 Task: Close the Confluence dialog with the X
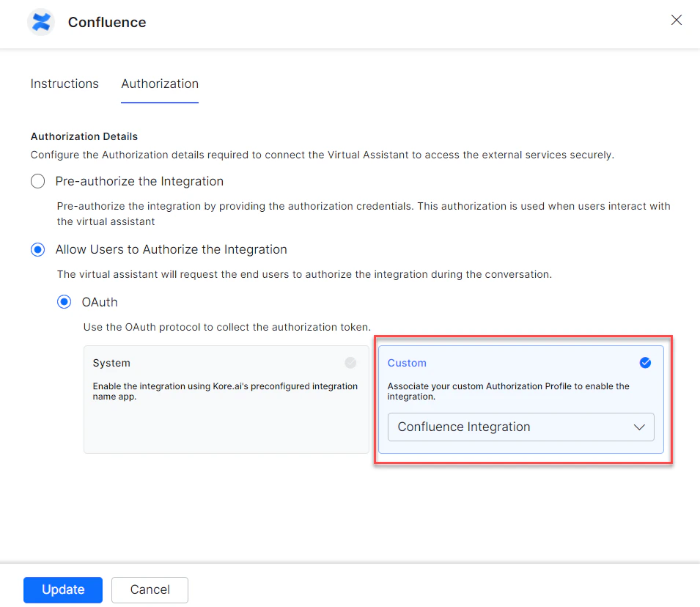pos(676,20)
